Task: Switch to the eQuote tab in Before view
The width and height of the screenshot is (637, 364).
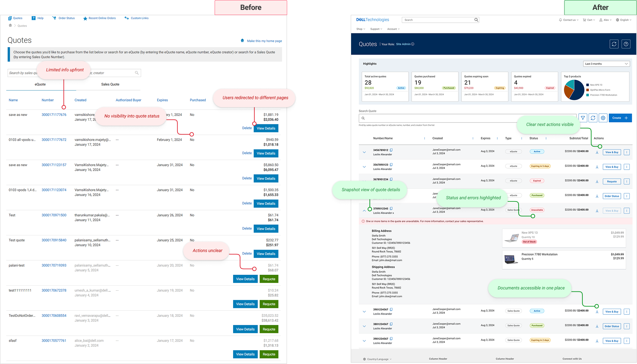Action: pos(40,84)
